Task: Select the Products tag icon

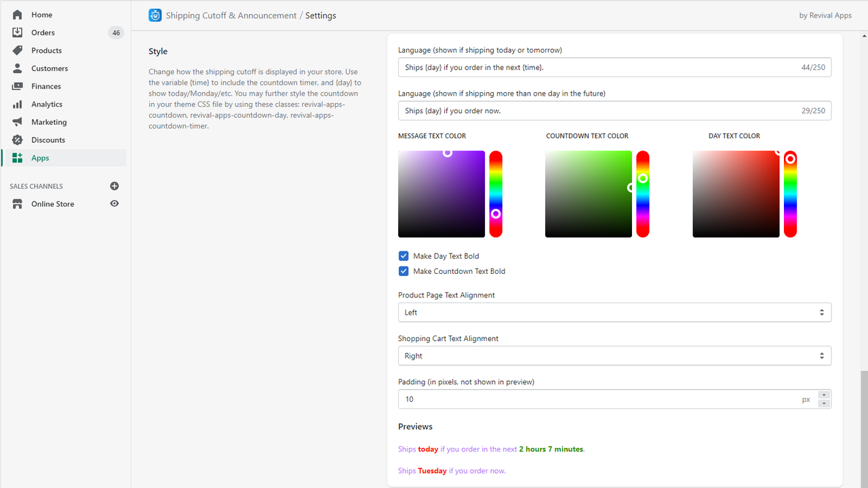Action: click(18, 50)
